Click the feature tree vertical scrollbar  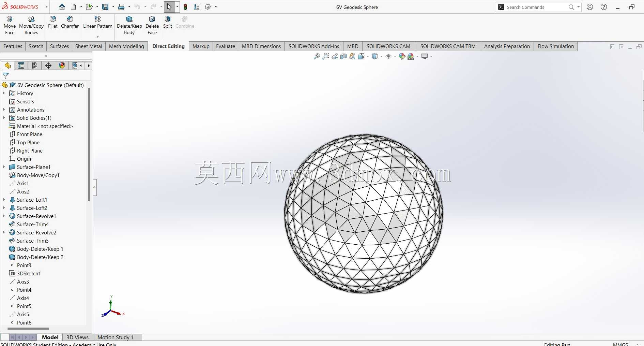[x=89, y=144]
